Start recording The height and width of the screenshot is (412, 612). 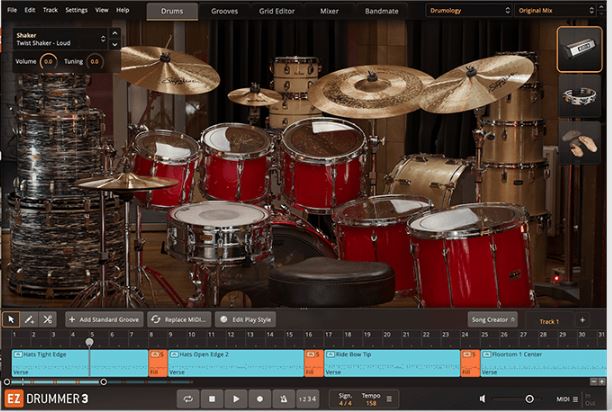click(x=260, y=399)
